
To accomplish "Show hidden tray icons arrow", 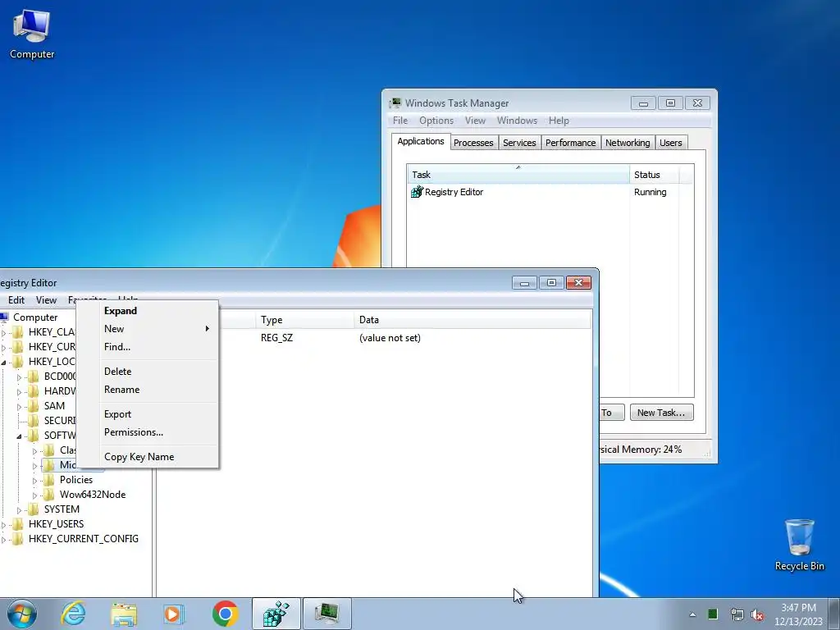I will click(692, 614).
